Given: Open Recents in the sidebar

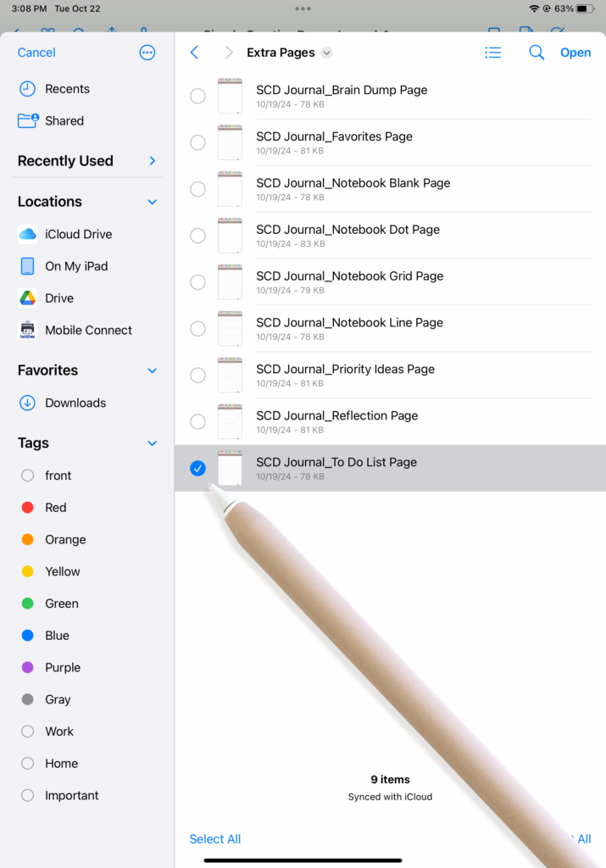Looking at the screenshot, I should tap(67, 89).
